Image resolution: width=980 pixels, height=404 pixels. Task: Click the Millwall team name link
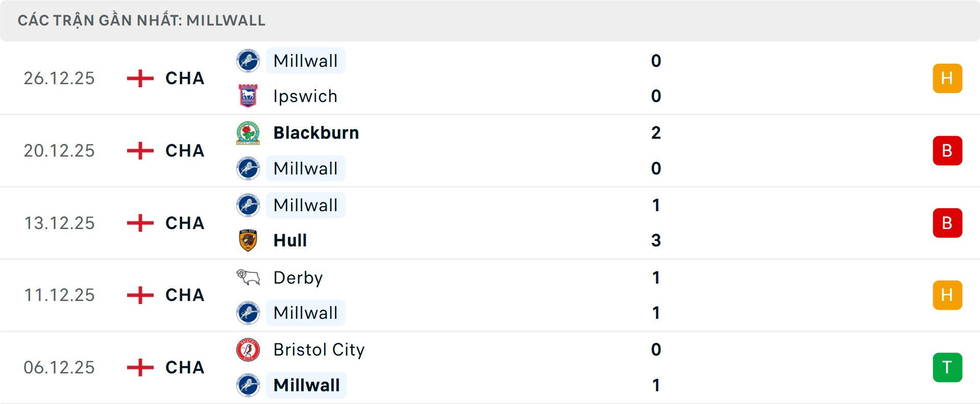click(305, 60)
